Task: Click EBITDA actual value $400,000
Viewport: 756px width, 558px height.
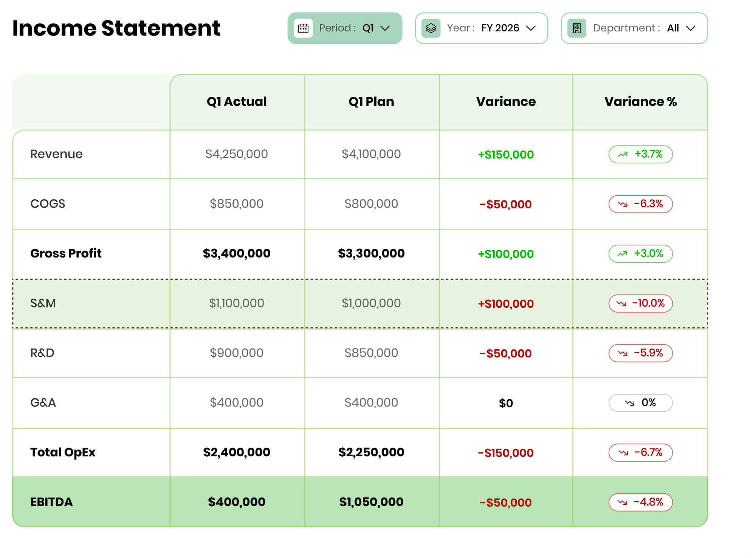Action: (237, 502)
